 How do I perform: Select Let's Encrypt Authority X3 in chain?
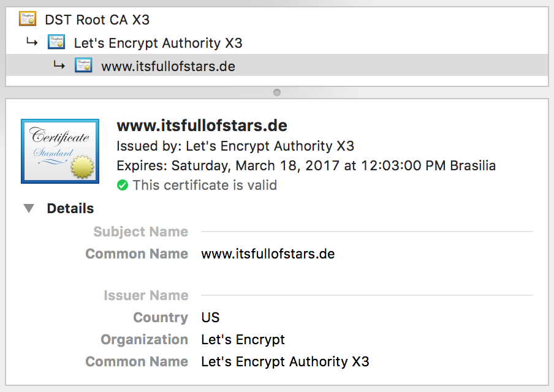click(158, 43)
